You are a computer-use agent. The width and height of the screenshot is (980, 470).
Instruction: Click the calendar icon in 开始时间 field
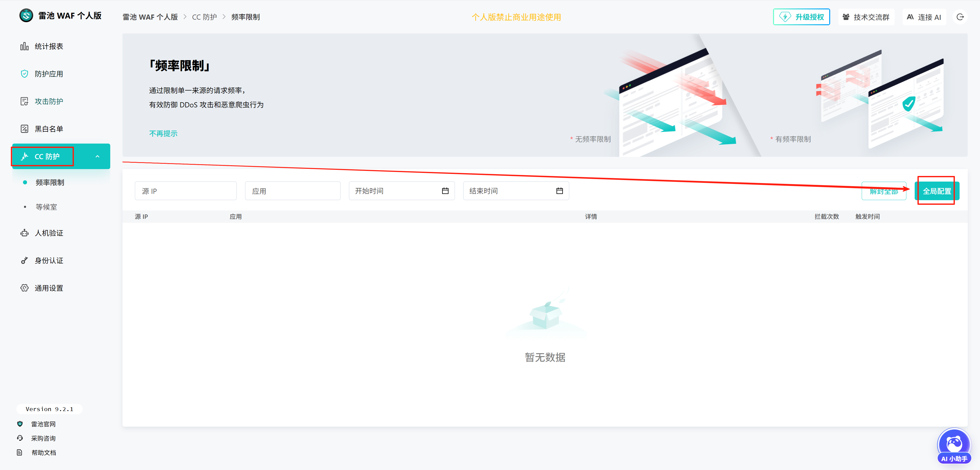point(445,191)
